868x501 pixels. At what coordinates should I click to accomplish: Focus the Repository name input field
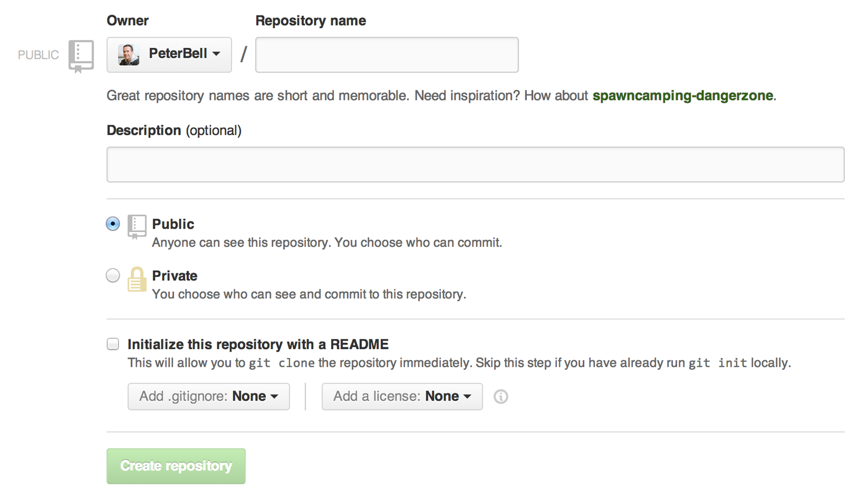pos(387,54)
